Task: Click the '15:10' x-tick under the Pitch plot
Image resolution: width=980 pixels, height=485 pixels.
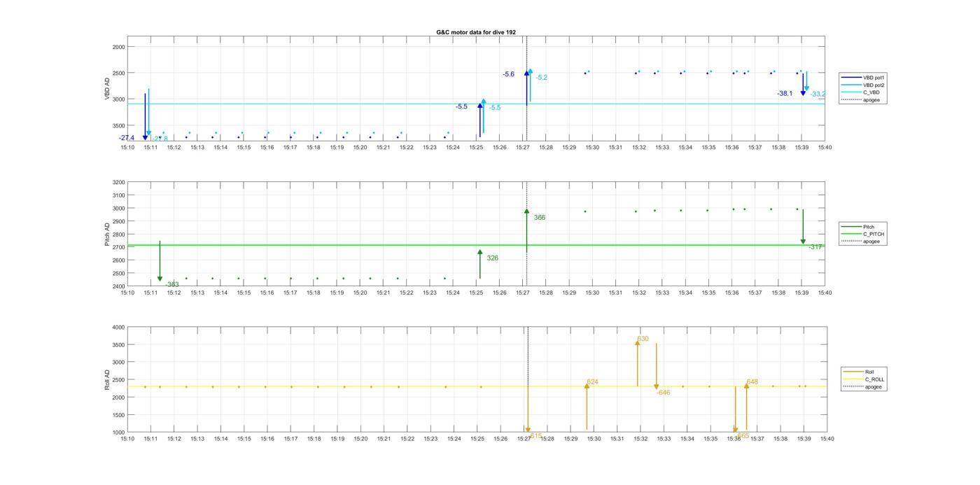Action: click(x=127, y=293)
